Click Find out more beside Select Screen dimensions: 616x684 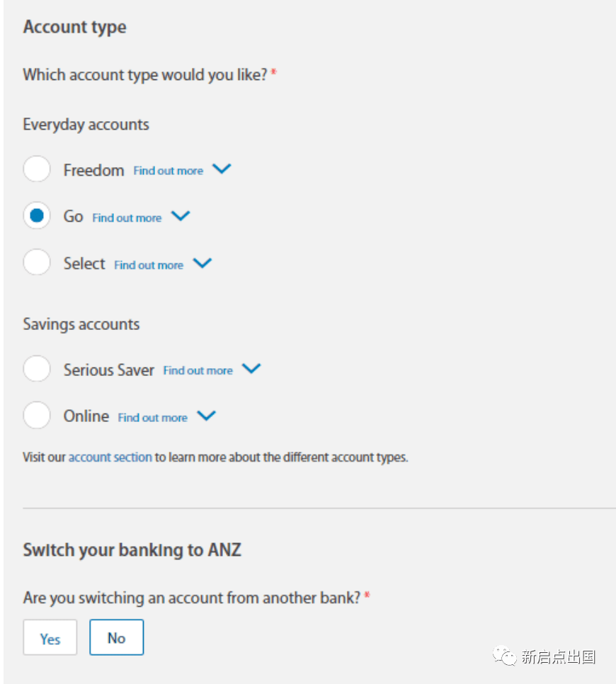point(149,265)
